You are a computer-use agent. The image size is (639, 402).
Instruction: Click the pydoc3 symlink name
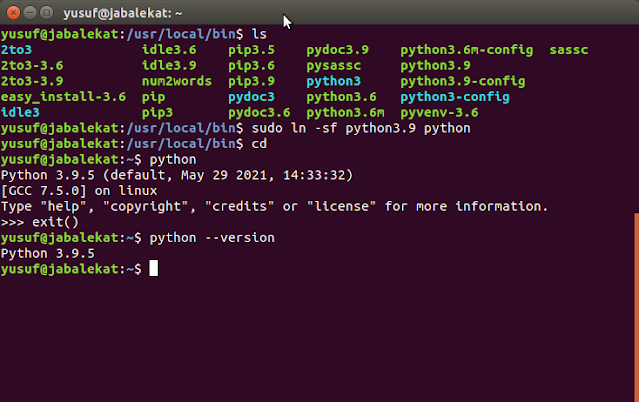[x=251, y=97]
